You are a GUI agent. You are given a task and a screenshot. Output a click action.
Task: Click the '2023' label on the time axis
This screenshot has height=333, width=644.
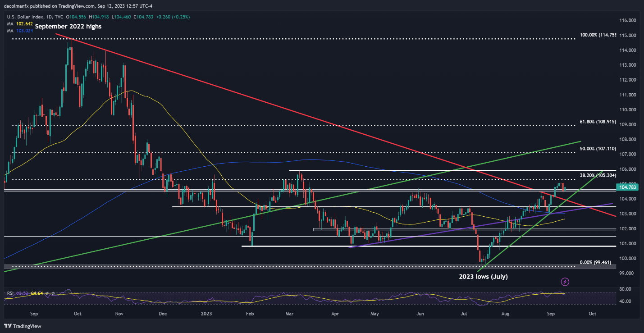coord(206,313)
